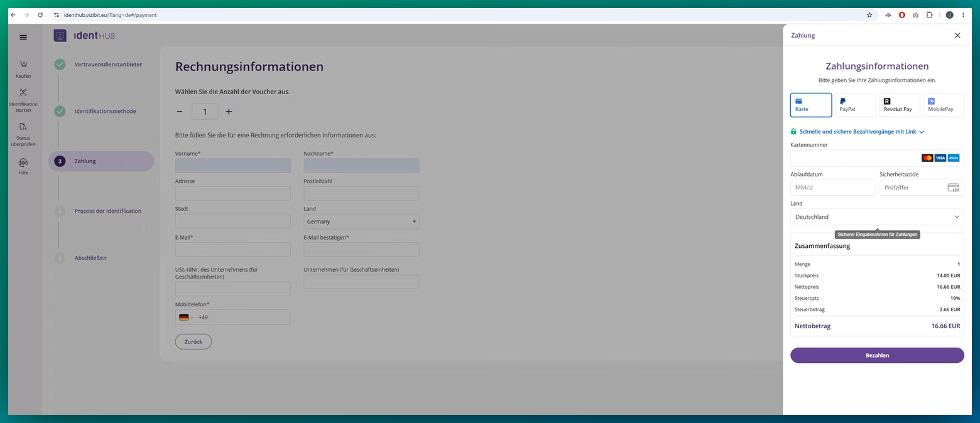Open the Germany country dropdown in the form
The height and width of the screenshot is (423, 980).
(361, 222)
